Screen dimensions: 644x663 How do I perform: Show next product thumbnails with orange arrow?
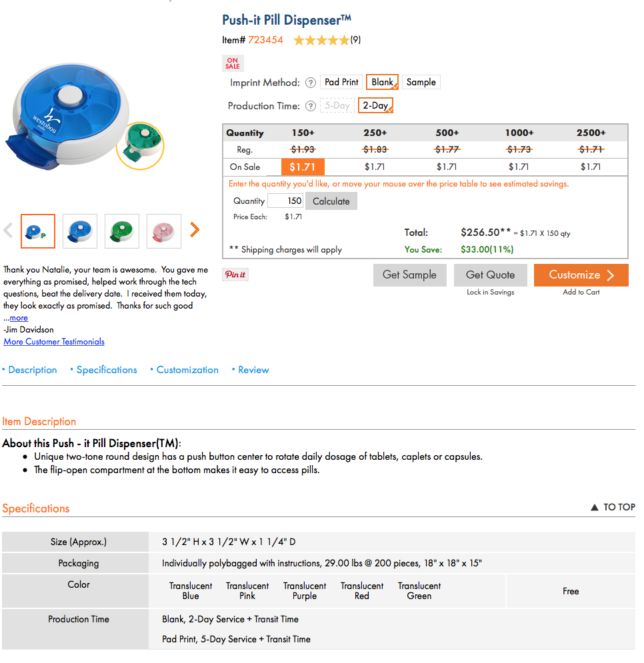click(194, 230)
